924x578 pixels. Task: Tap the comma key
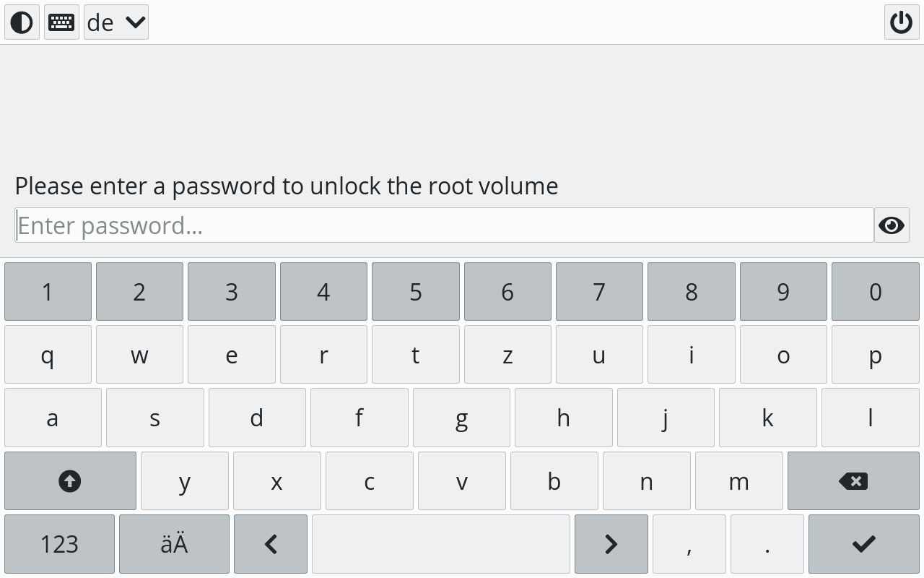689,544
